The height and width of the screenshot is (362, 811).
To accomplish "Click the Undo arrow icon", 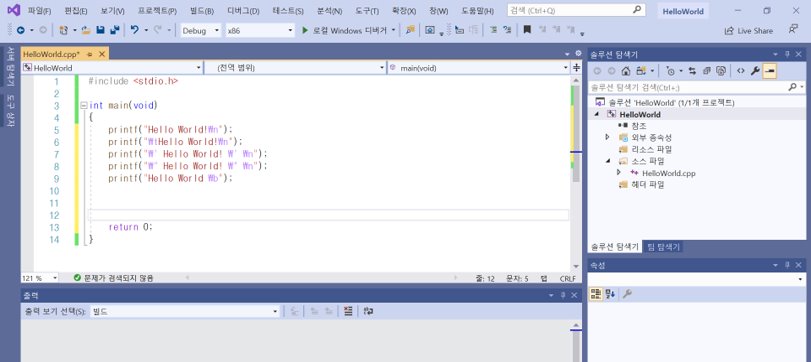I will pos(134,31).
